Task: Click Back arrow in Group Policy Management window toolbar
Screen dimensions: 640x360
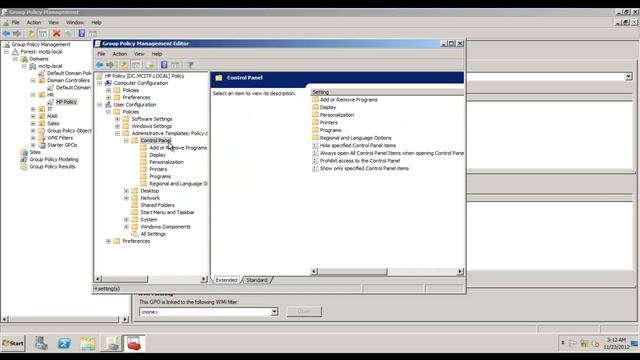Action: tap(6, 33)
